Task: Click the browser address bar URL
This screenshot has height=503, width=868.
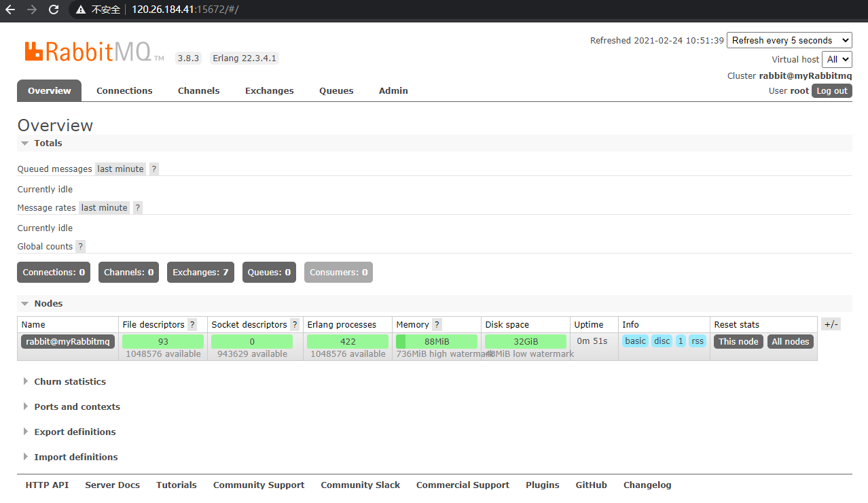Action: (185, 10)
